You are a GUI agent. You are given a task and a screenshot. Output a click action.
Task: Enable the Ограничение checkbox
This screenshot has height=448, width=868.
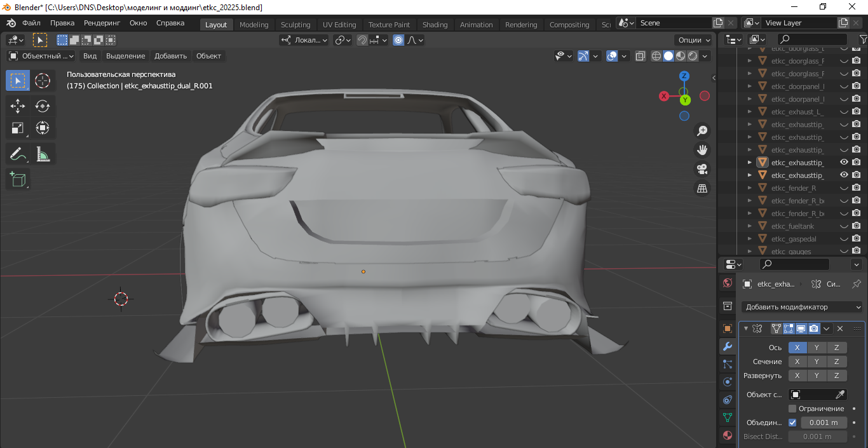click(x=792, y=409)
